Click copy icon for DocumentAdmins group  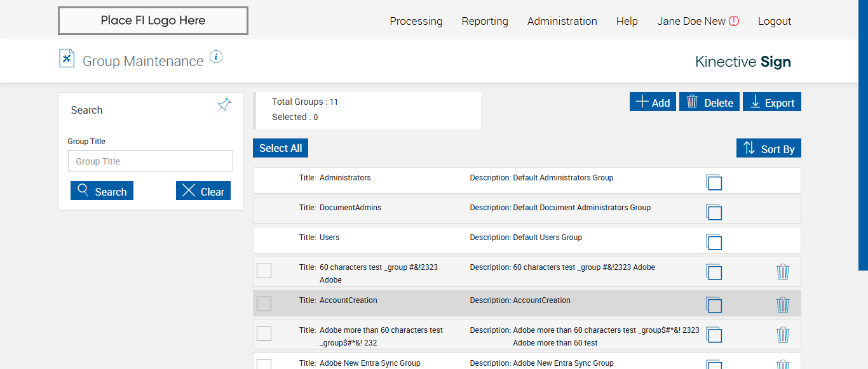coord(714,211)
